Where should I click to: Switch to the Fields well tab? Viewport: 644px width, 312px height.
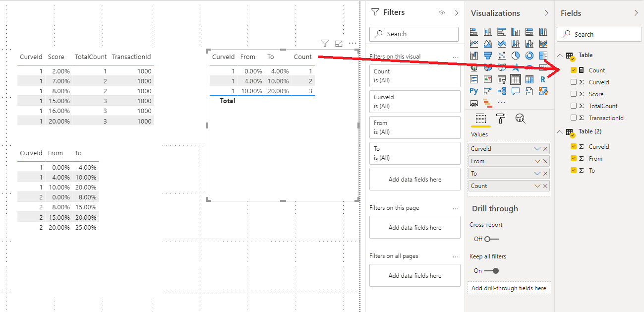480,119
